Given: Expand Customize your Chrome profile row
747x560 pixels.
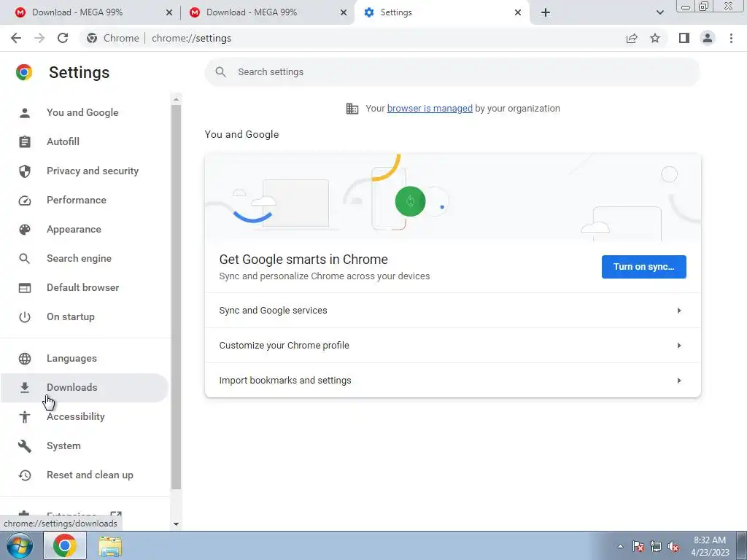Looking at the screenshot, I should click(452, 346).
